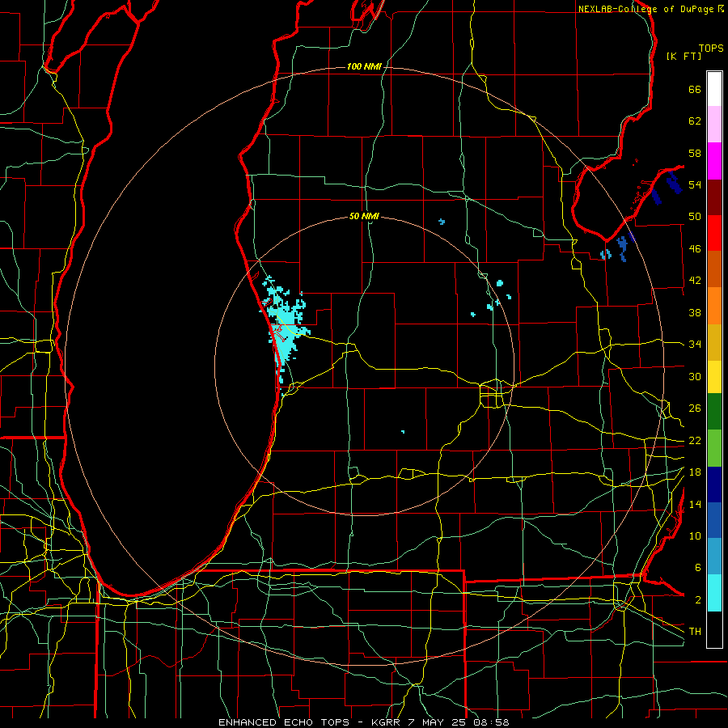Click the "[K FT]" units label
Viewport: 728px width, 728px height.
[684, 56]
